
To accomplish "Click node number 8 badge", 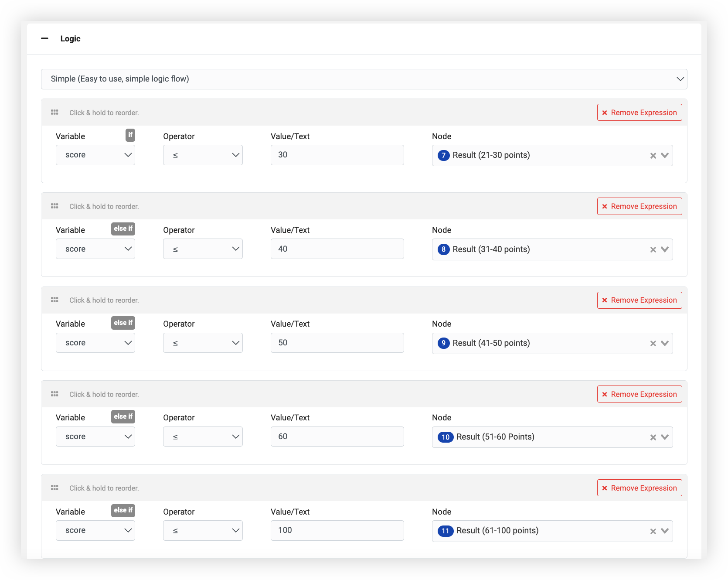I will click(444, 249).
